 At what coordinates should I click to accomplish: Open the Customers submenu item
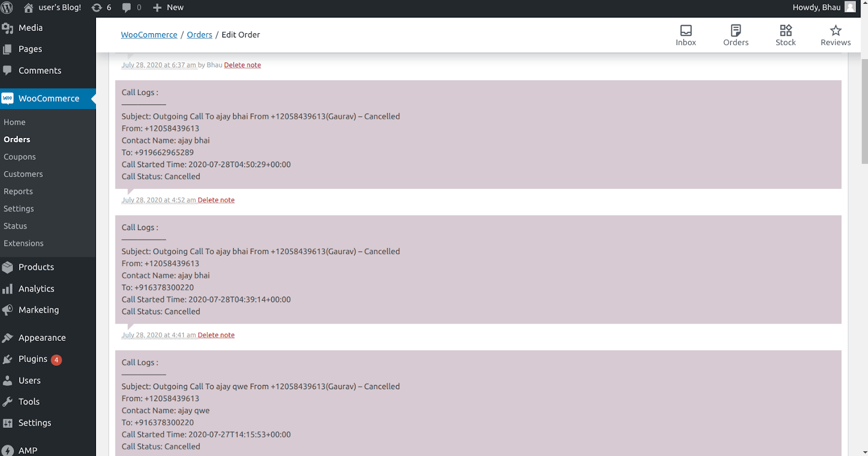[23, 174]
